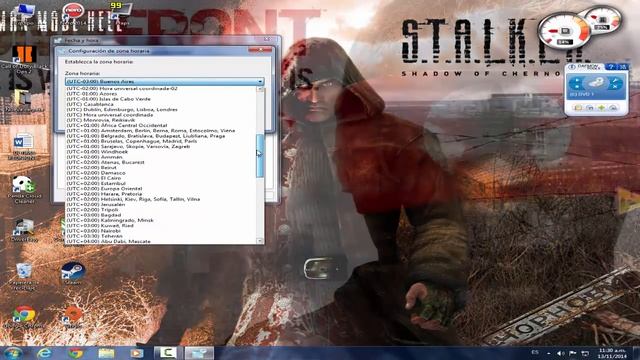Open the media player taskbar icon

pos(137,353)
